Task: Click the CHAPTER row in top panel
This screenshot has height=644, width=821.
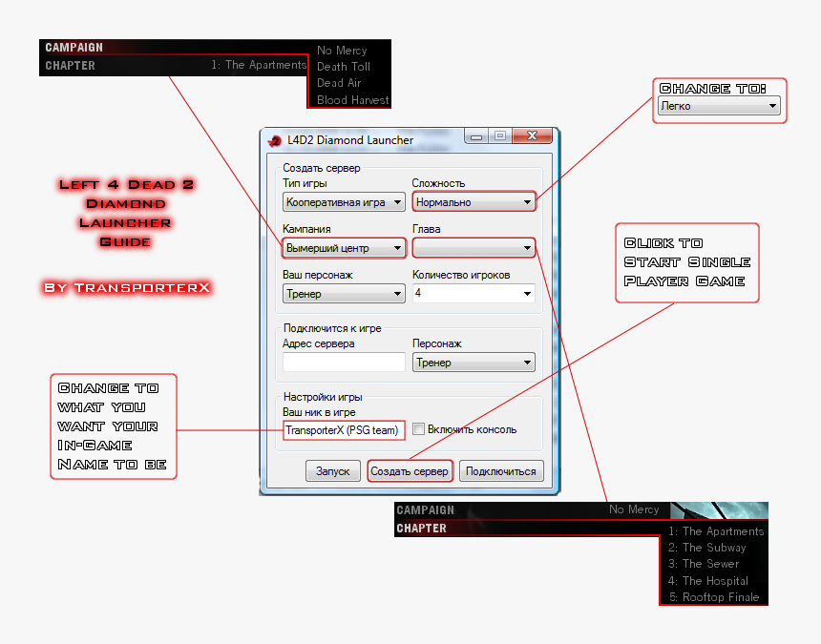Action: click(174, 66)
